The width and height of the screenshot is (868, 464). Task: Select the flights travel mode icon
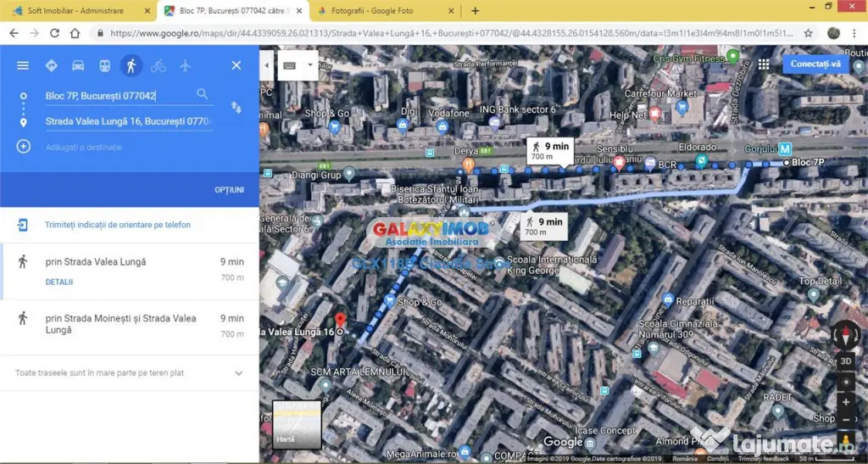(x=185, y=66)
